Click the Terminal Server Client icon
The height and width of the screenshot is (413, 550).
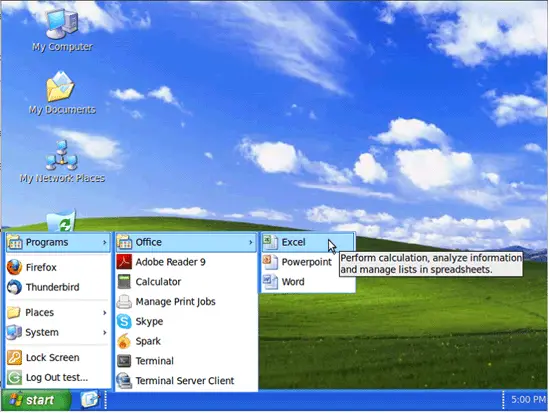pyautogui.click(x=124, y=381)
